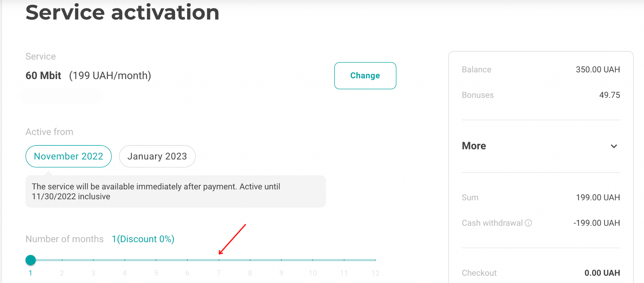Expand the More section chevron
Screen dimensions: 644x283
tap(614, 146)
